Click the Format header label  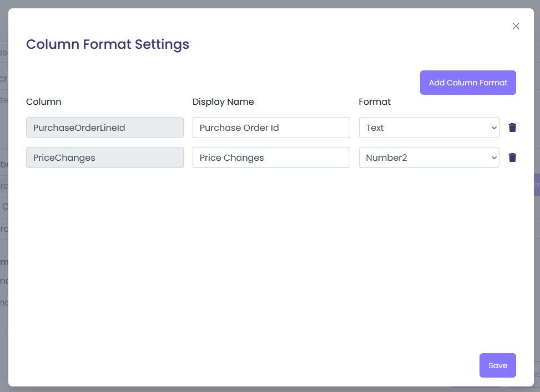tap(375, 101)
